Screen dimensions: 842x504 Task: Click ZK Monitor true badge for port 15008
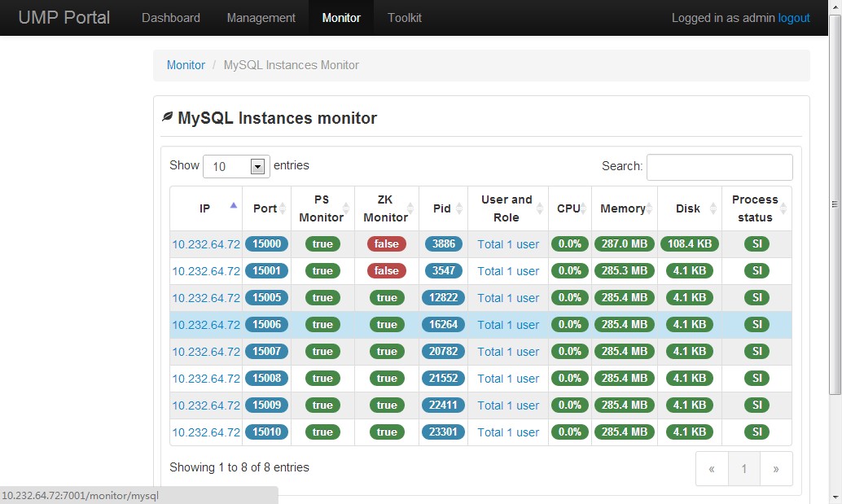click(x=387, y=378)
